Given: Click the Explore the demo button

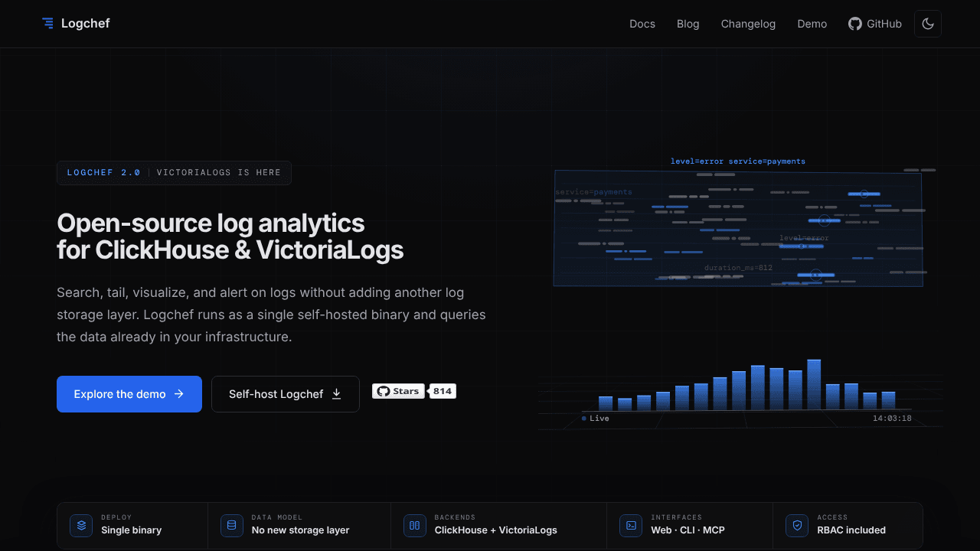Looking at the screenshot, I should pyautogui.click(x=129, y=394).
